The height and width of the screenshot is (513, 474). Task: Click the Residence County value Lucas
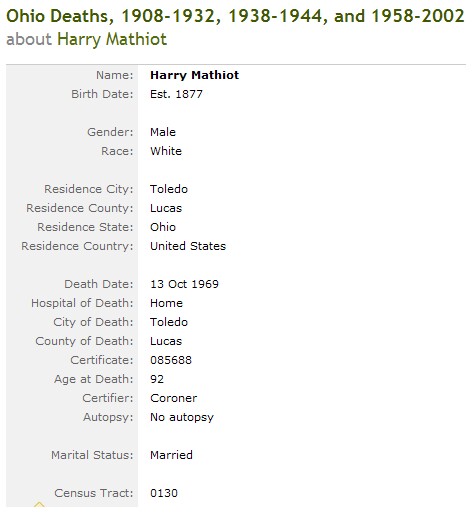pyautogui.click(x=166, y=208)
